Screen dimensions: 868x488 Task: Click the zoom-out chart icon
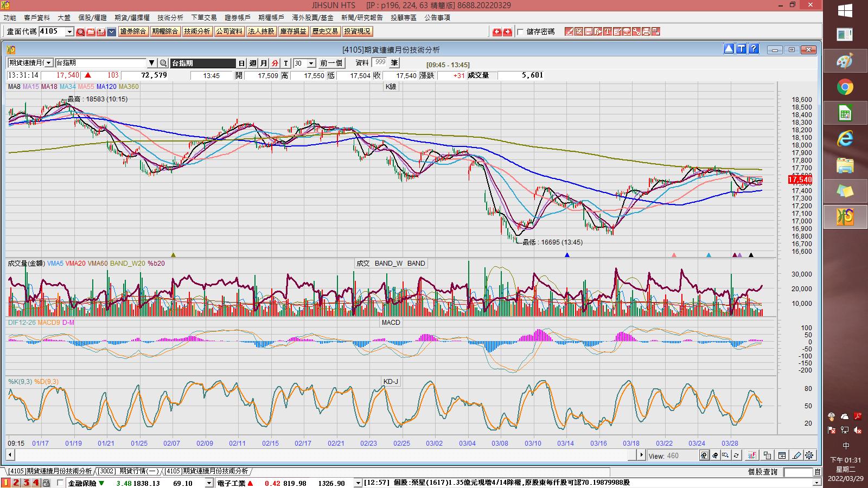pos(715,455)
